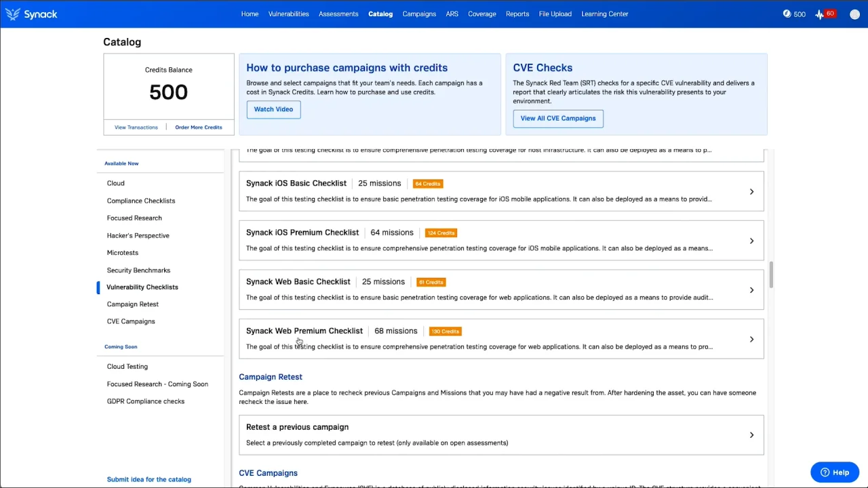Select Hacker's Perspective in the sidebar

pyautogui.click(x=138, y=235)
